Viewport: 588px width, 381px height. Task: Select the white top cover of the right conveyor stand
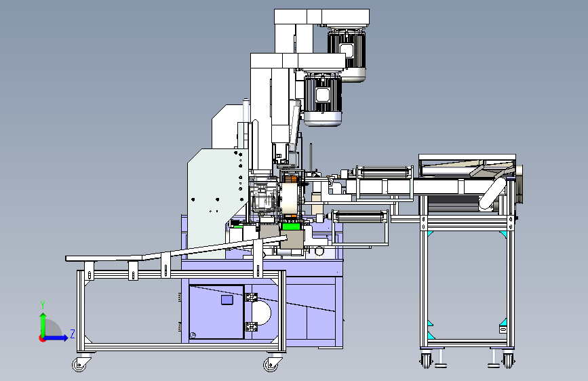coord(467,157)
